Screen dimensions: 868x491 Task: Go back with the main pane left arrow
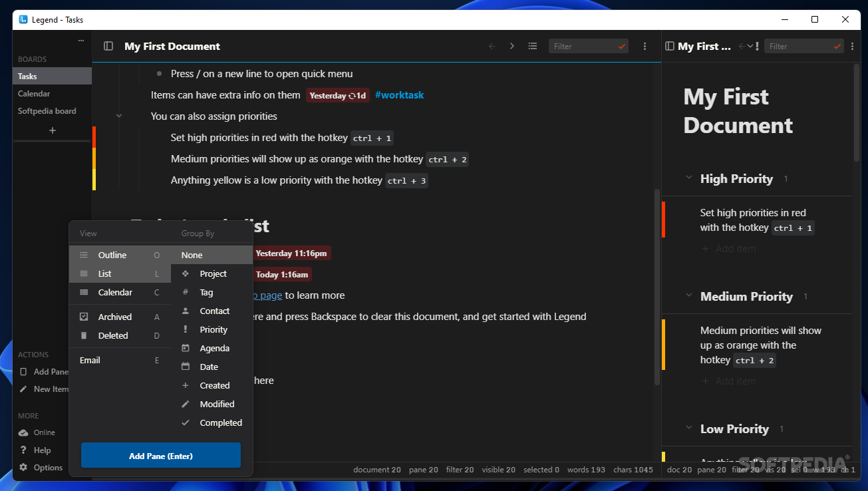point(492,46)
